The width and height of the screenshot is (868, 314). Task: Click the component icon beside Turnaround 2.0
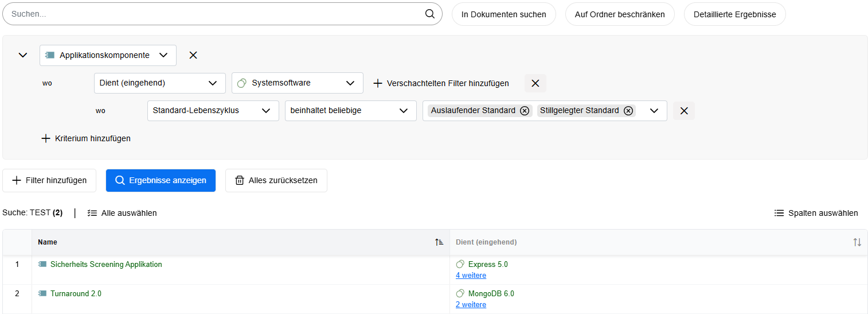[42, 293]
